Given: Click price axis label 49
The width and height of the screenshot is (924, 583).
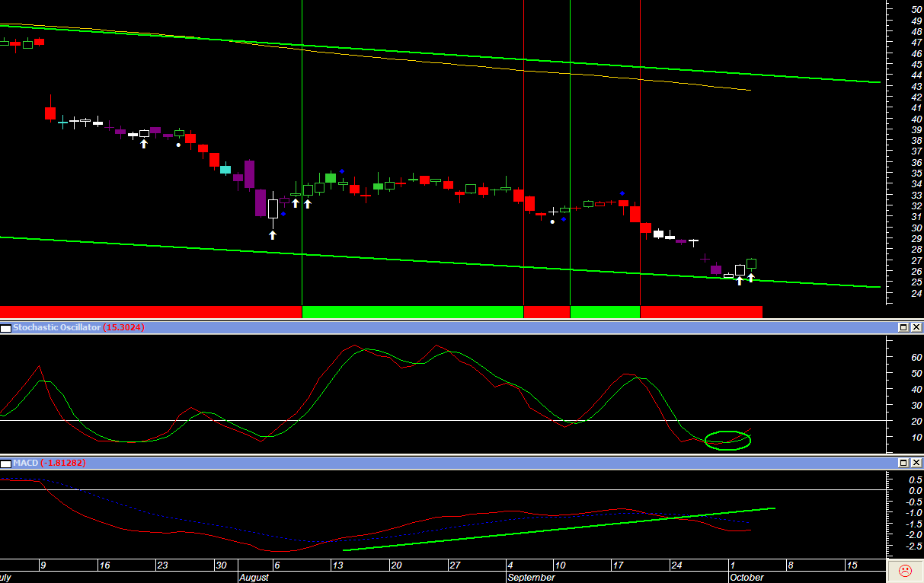Looking at the screenshot, I should tap(917, 21).
